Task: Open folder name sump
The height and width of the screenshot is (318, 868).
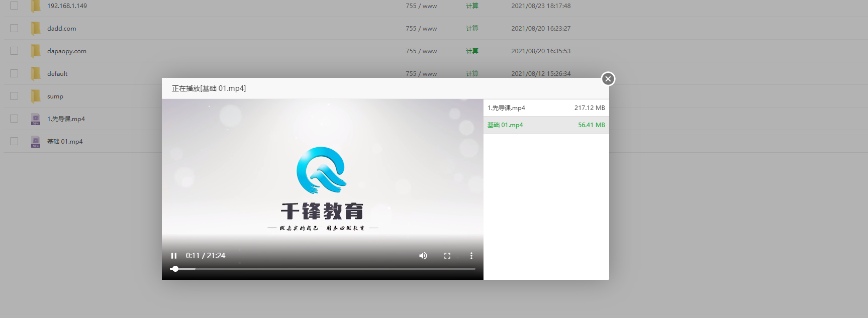Action: pos(55,96)
